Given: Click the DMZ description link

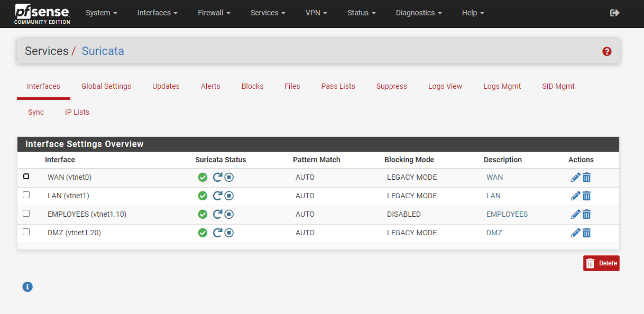Looking at the screenshot, I should (x=494, y=233).
